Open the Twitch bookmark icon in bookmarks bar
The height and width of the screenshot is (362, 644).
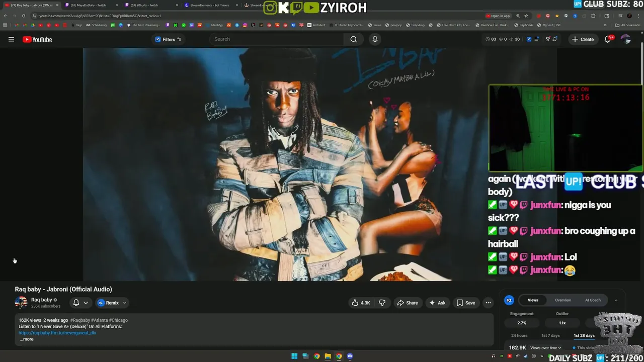[x=168, y=25]
